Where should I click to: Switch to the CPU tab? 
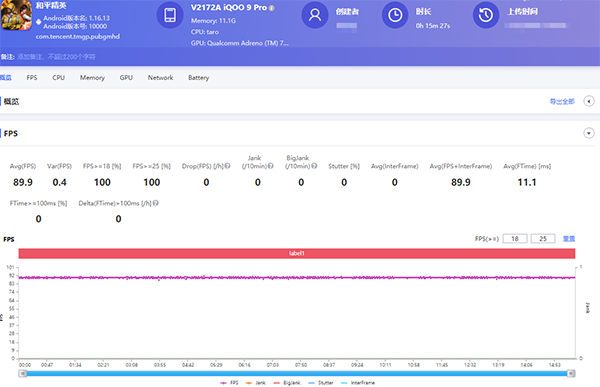pos(59,78)
